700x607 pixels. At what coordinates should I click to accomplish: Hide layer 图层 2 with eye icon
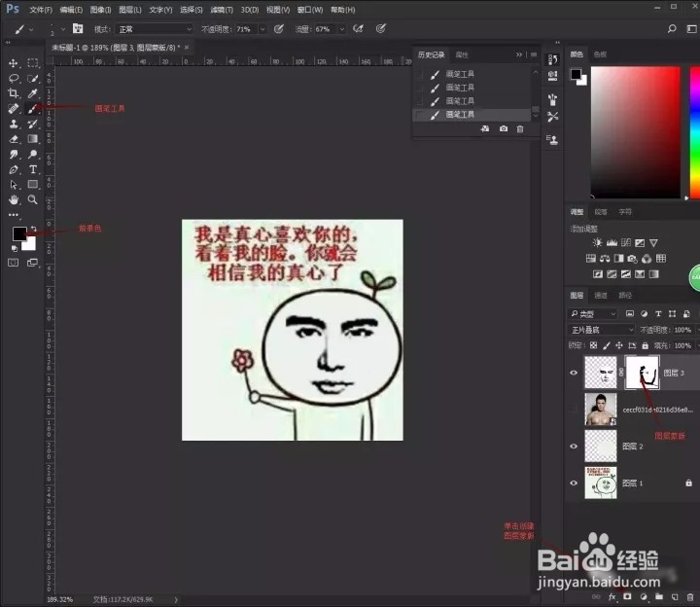click(x=574, y=446)
